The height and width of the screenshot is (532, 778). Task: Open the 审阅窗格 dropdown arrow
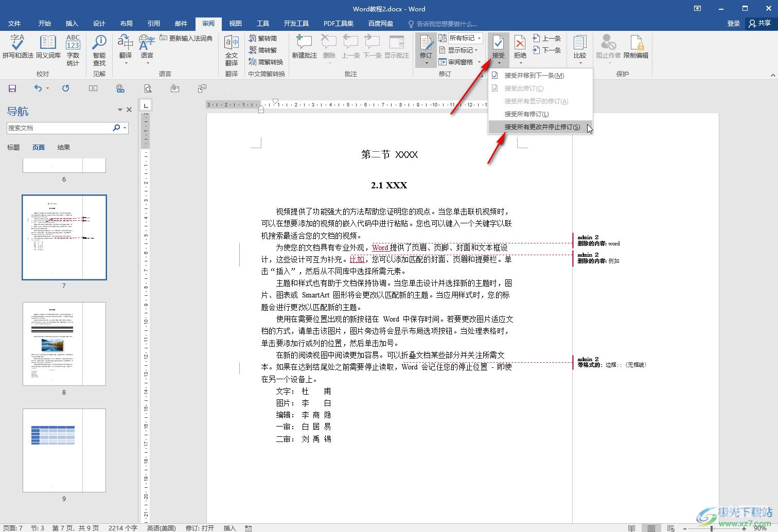(x=479, y=62)
